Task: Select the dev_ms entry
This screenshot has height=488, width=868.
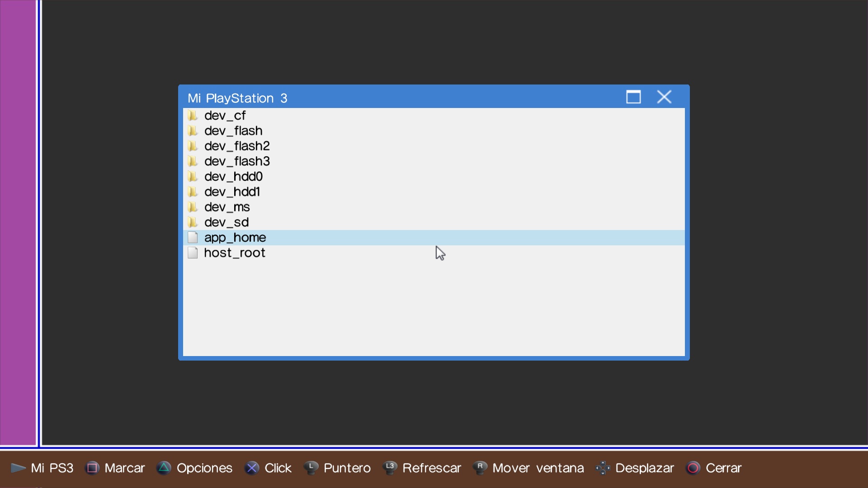Action: click(x=226, y=207)
